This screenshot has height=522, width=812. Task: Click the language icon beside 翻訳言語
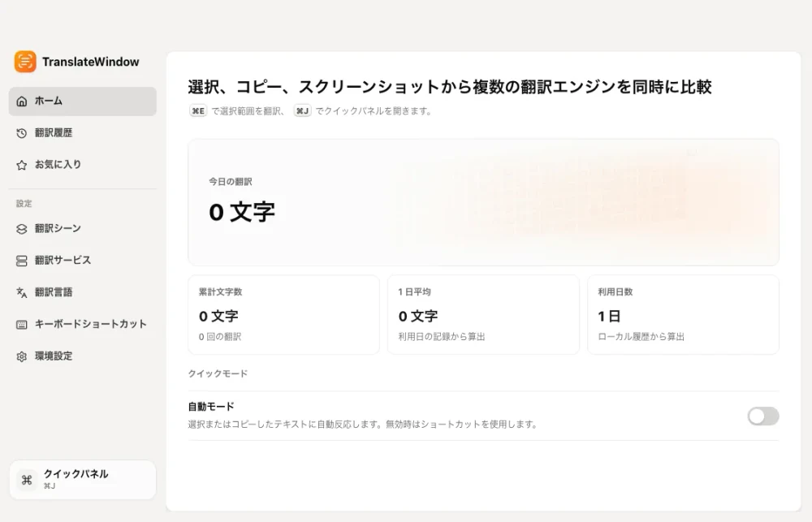coord(22,292)
